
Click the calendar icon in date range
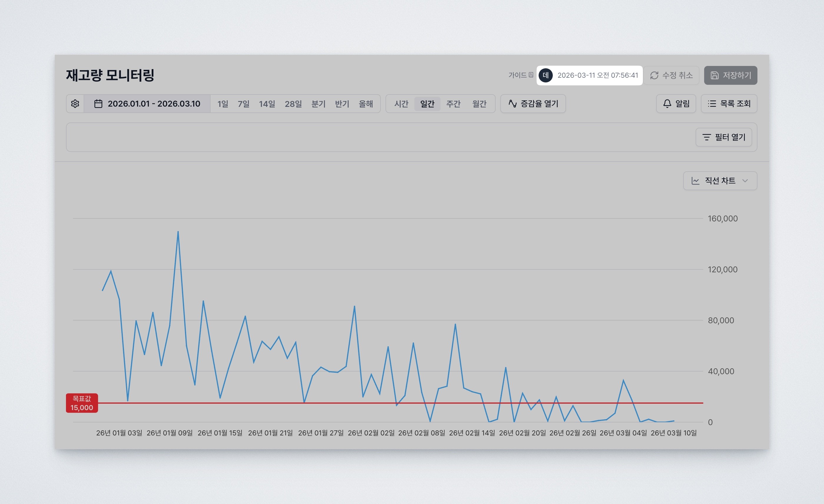[98, 104]
